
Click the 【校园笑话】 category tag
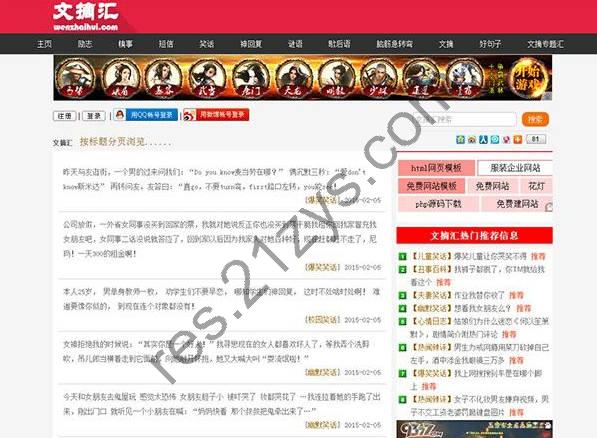pyautogui.click(x=322, y=320)
